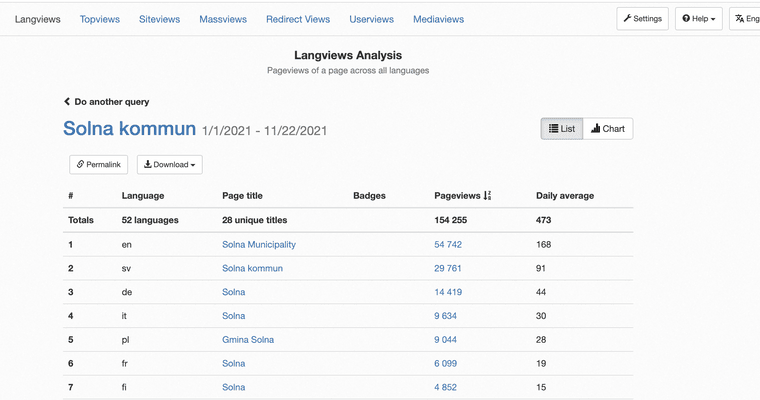Open the Topviews tab

coord(100,19)
